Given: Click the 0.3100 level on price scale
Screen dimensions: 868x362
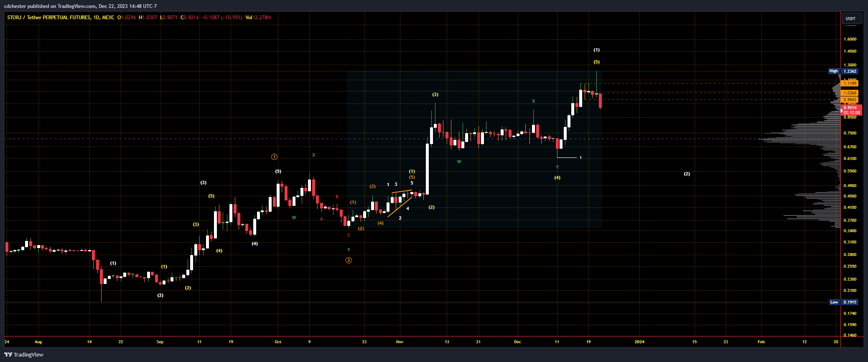Looking at the screenshot, I should click(x=850, y=242).
